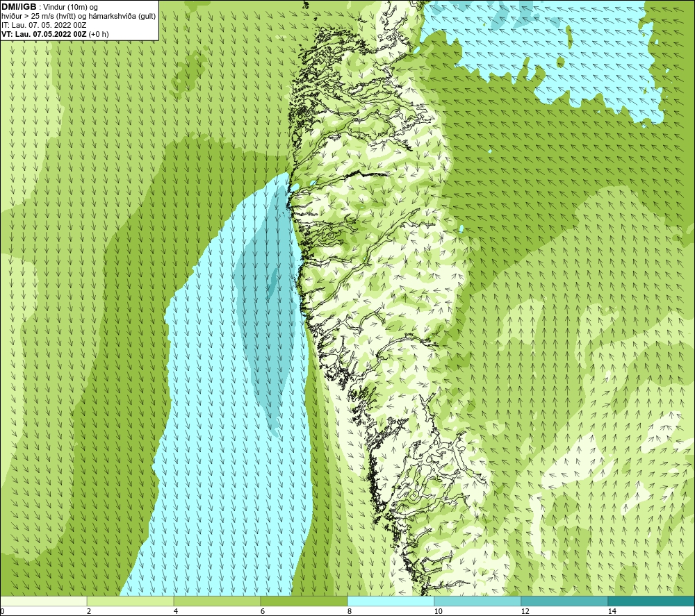Image resolution: width=695 pixels, height=616 pixels.
Task: Select the 12–14 m/s teal legend swatch
Action: click(564, 601)
